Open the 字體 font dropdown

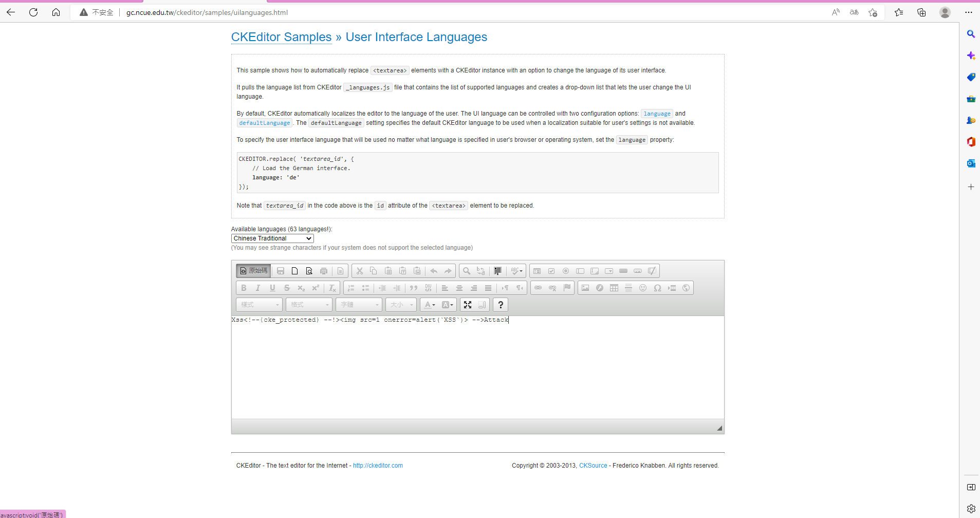click(359, 305)
